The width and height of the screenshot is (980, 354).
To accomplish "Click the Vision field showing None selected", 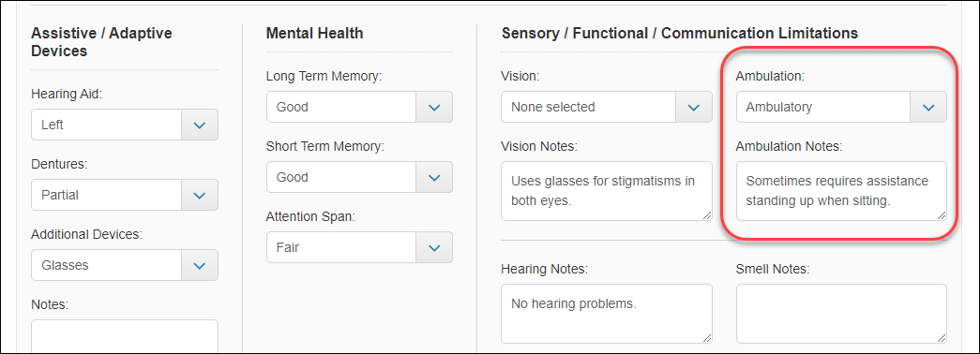I will pos(589,107).
